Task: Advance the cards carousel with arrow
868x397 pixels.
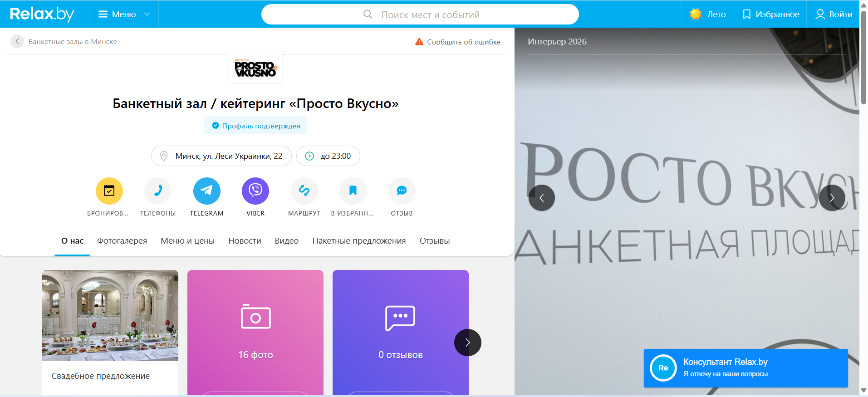Action: 468,343
